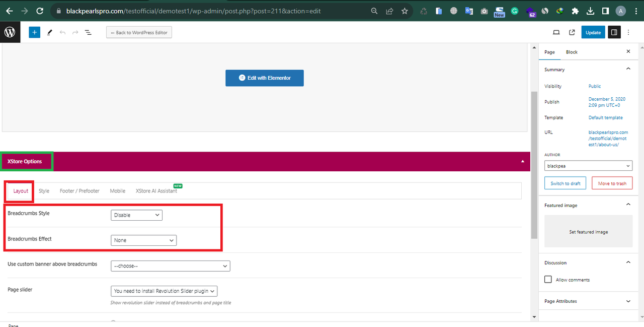The image size is (644, 327).
Task: Click the browser forward arrow
Action: click(24, 11)
